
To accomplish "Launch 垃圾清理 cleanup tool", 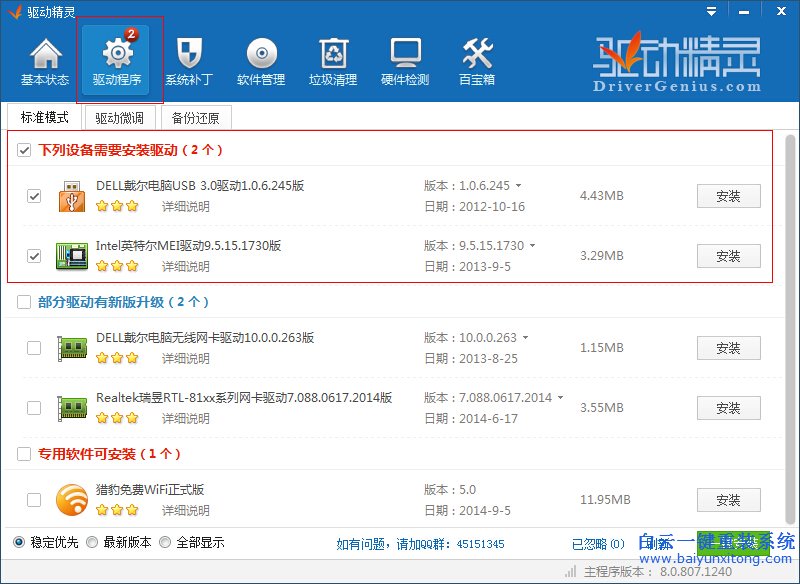I will tap(333, 58).
